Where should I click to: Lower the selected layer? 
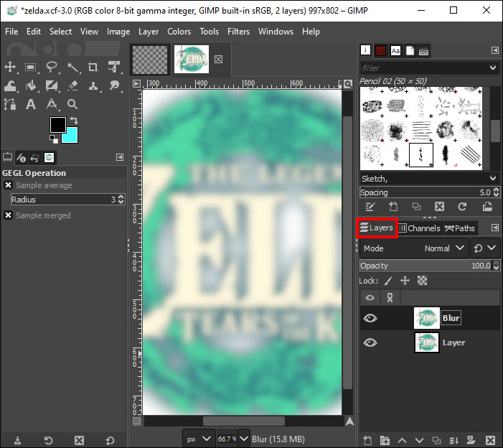pyautogui.click(x=419, y=440)
